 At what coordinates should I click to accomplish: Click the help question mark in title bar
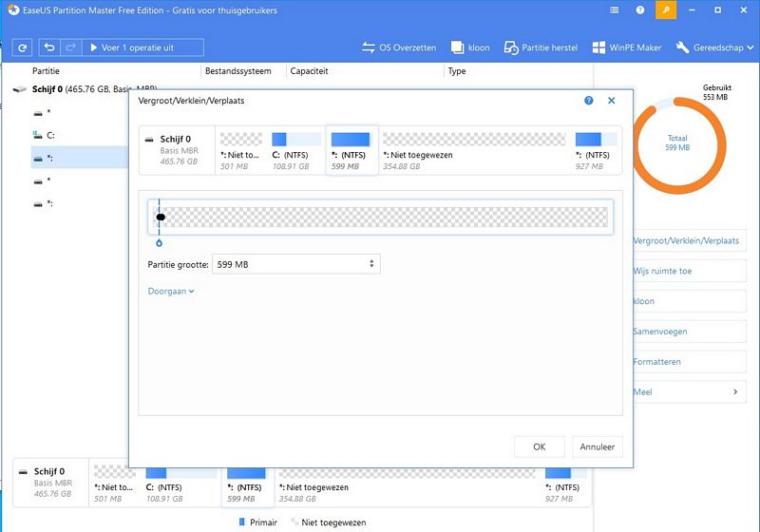(640, 10)
